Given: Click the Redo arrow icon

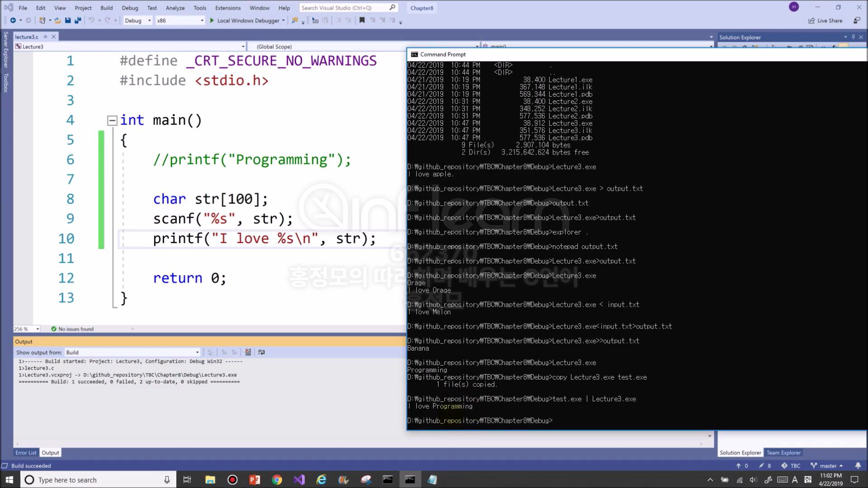Looking at the screenshot, I should [108, 20].
